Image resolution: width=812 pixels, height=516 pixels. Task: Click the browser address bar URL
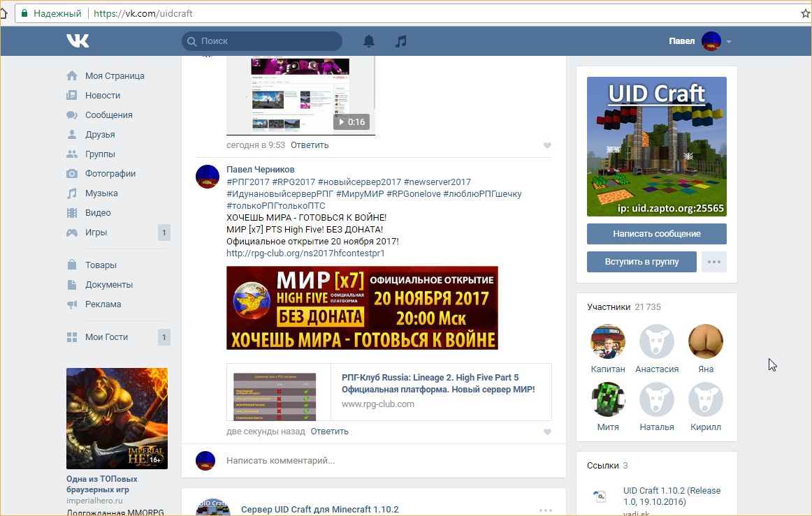pyautogui.click(x=143, y=13)
